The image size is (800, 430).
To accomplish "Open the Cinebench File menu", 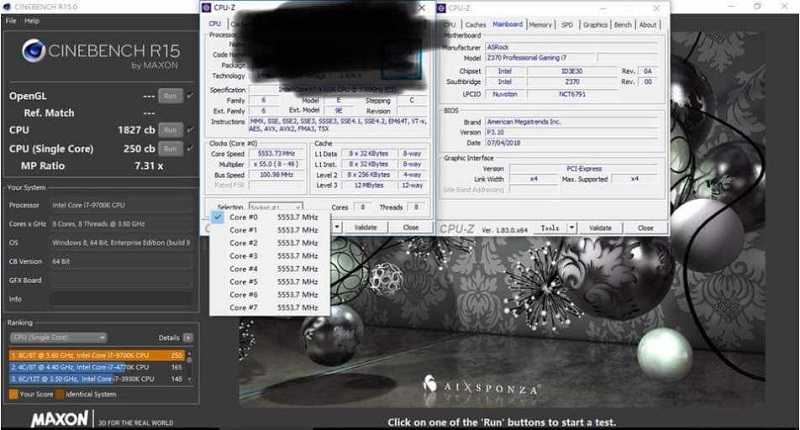I will point(10,20).
